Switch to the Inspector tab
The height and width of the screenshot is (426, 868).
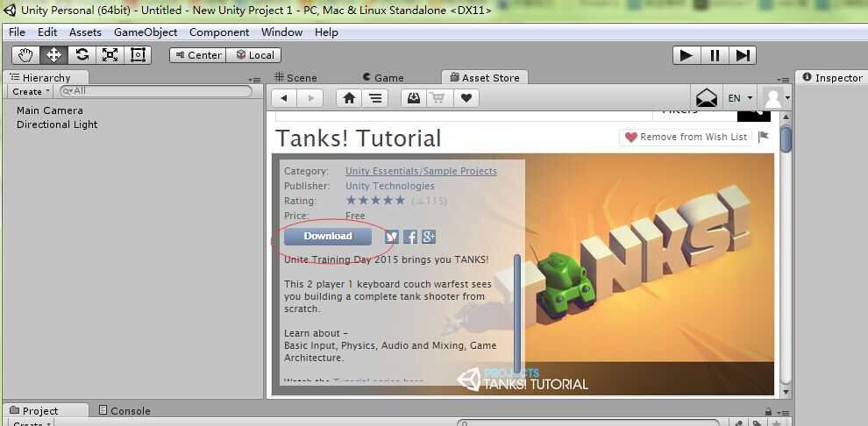(832, 77)
